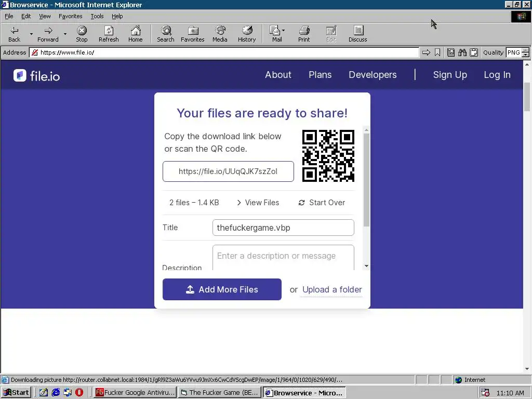This screenshot has height=399, width=532.
Task: Refresh the current page
Action: coord(109,34)
